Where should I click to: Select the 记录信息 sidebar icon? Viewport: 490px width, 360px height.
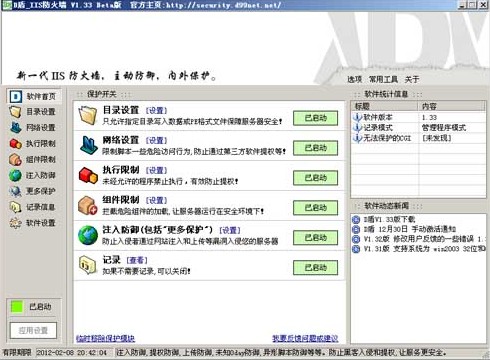(x=15, y=207)
